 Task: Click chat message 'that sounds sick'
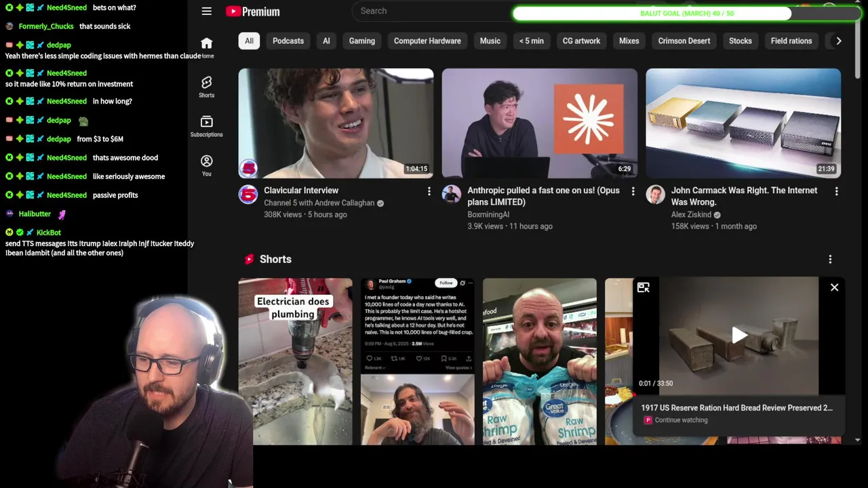pos(104,26)
